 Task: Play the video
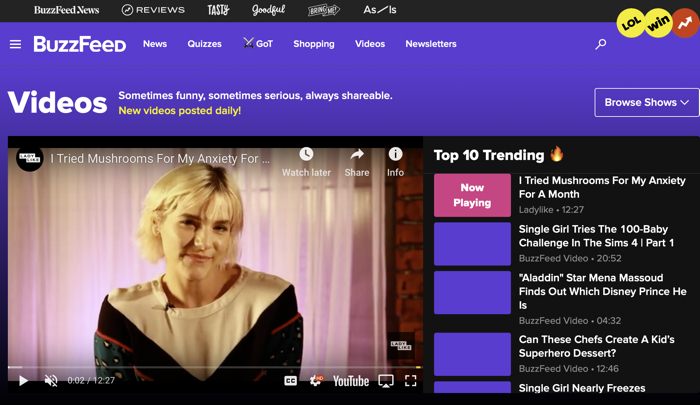click(x=23, y=380)
